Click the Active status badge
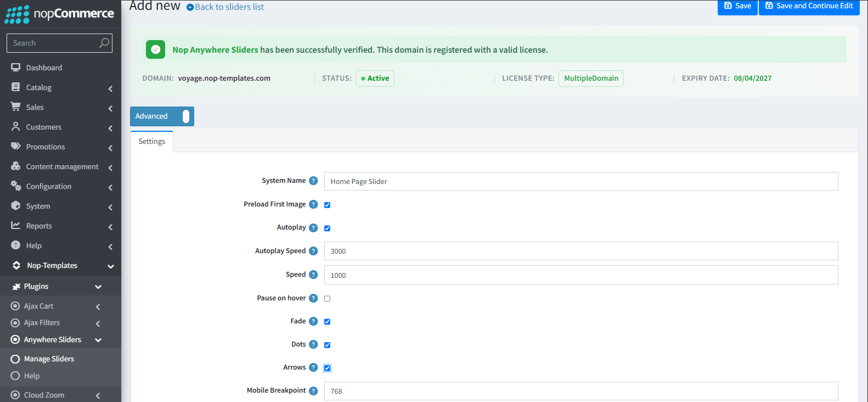Screen dimensions: 868x402 375,79
